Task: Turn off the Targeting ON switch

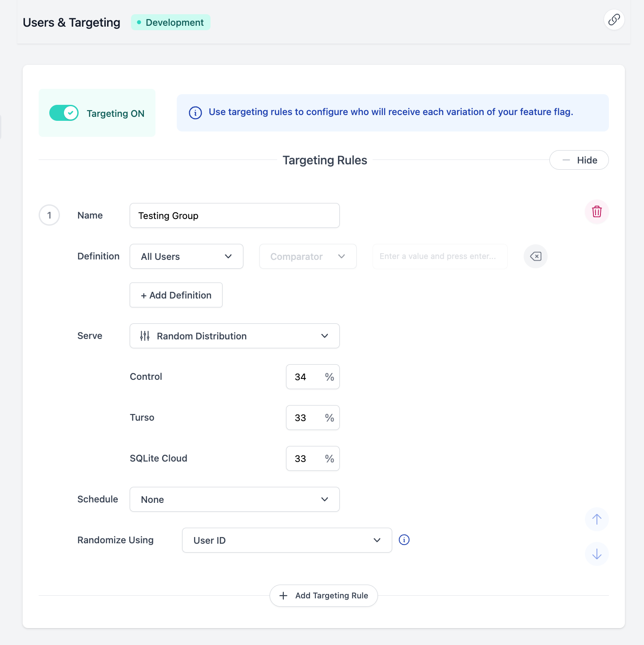Action: 64,113
